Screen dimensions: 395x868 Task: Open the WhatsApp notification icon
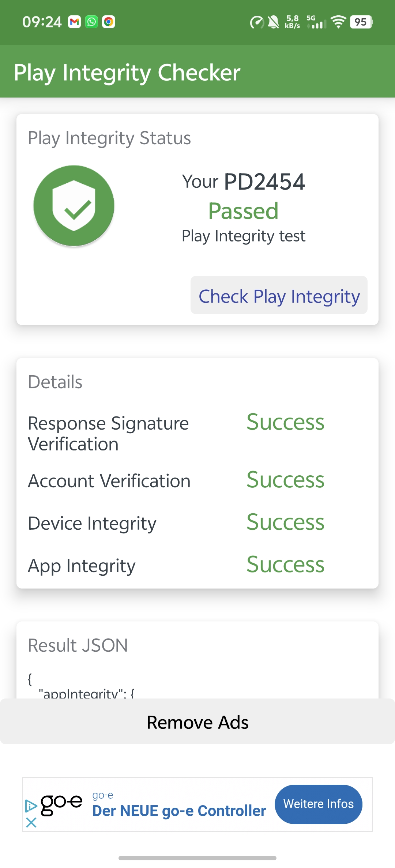click(x=91, y=22)
